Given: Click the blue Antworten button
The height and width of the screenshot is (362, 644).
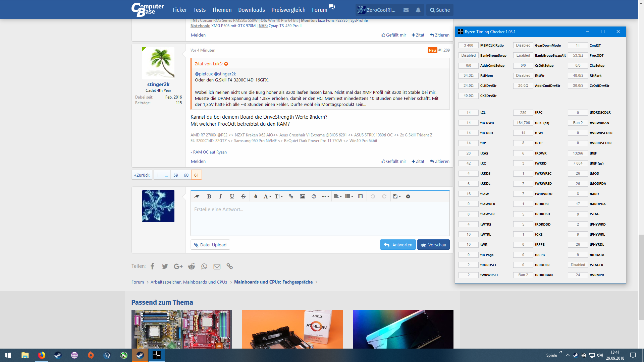Looking at the screenshot, I should (x=398, y=245).
